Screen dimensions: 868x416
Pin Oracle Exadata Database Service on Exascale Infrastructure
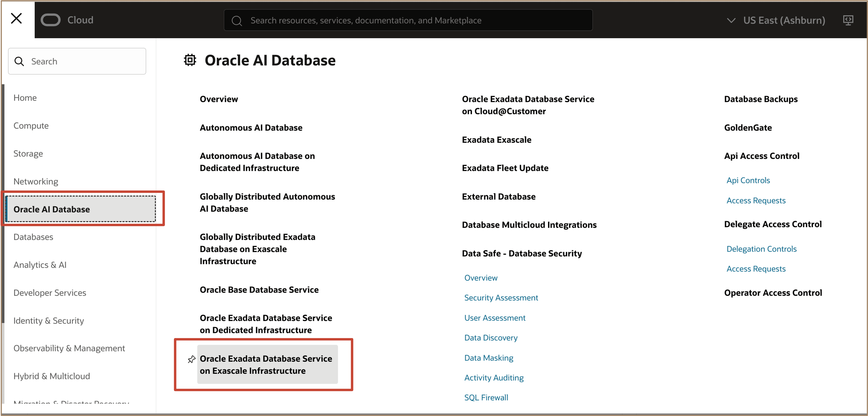(191, 359)
